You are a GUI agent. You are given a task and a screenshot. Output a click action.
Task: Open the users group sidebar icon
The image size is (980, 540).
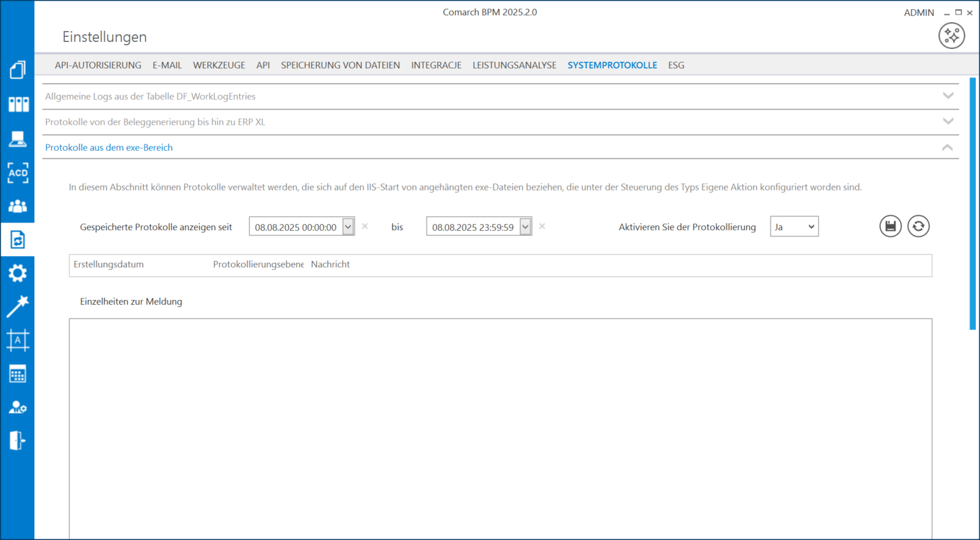click(x=17, y=207)
